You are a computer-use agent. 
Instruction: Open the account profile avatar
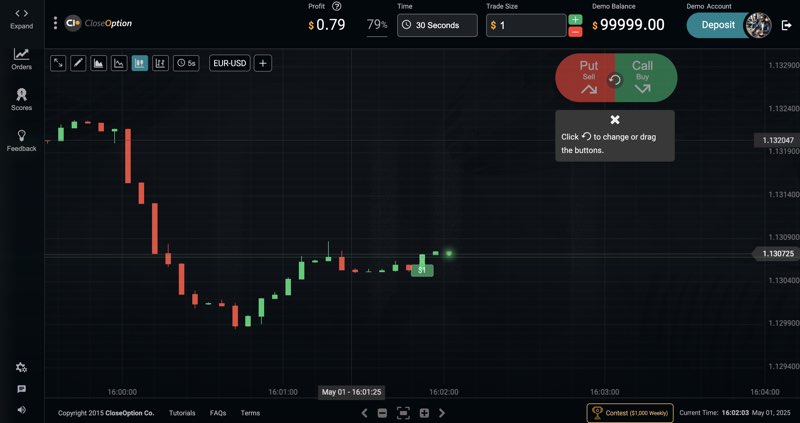[x=758, y=25]
